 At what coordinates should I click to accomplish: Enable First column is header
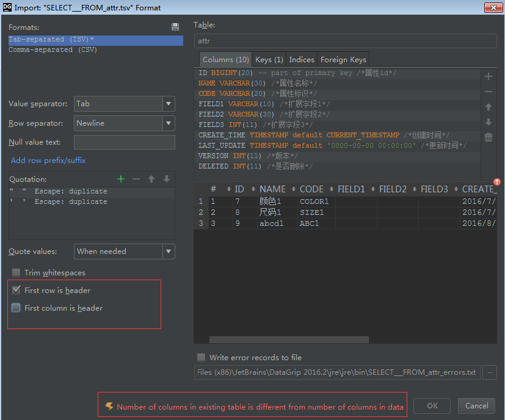pyautogui.click(x=15, y=308)
